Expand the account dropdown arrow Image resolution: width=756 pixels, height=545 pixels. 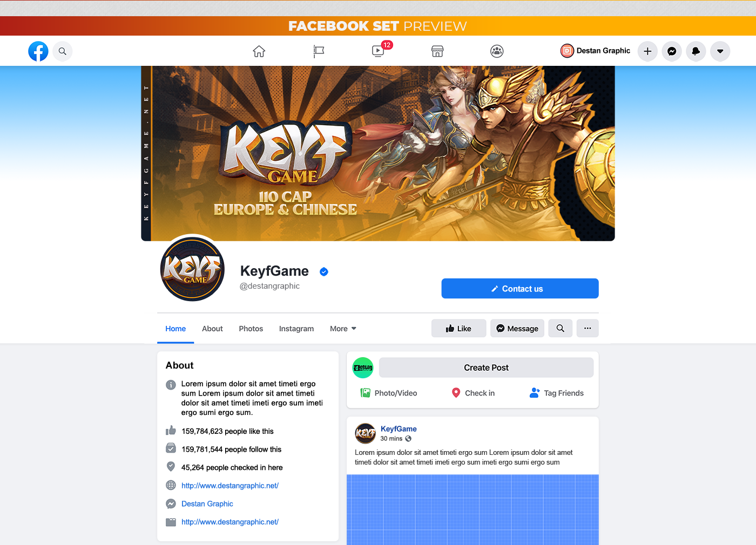tap(720, 51)
